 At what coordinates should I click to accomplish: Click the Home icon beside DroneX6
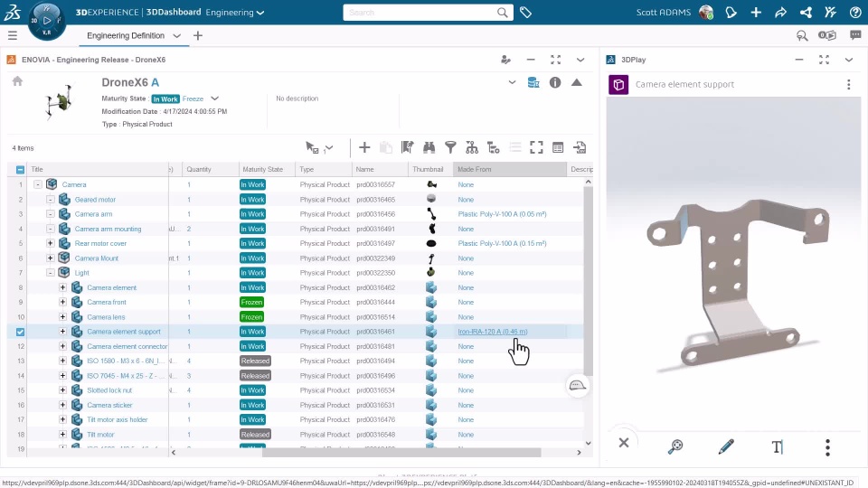point(17,81)
